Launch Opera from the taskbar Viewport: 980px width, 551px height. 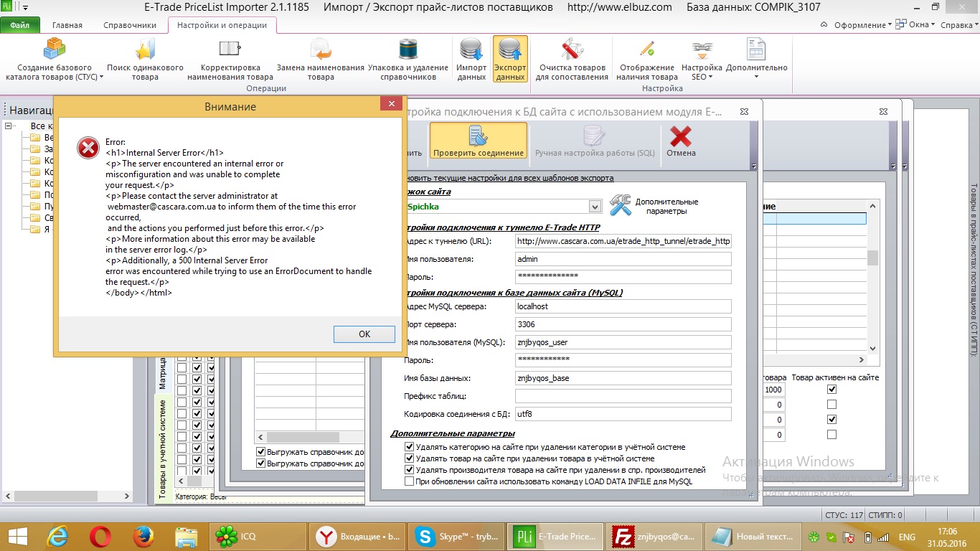coord(101,536)
